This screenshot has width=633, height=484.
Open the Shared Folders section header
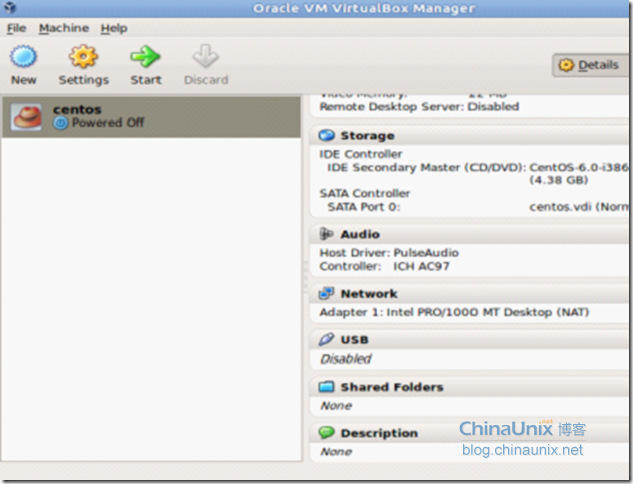[470, 387]
